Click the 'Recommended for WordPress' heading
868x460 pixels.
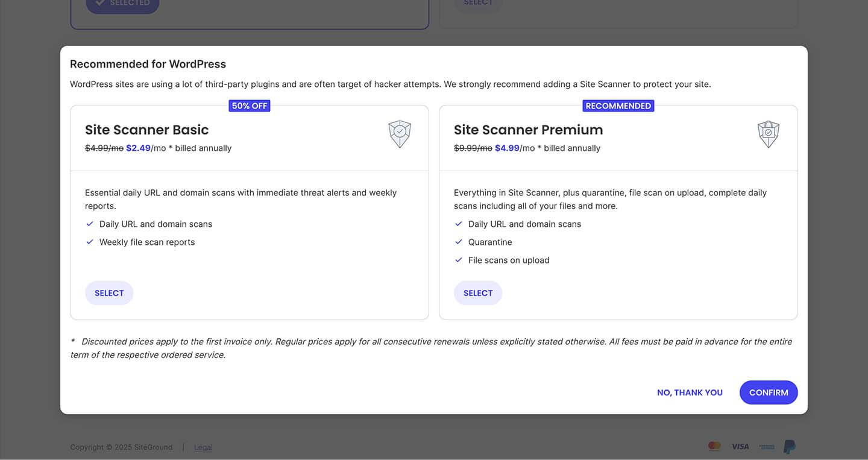(x=148, y=64)
